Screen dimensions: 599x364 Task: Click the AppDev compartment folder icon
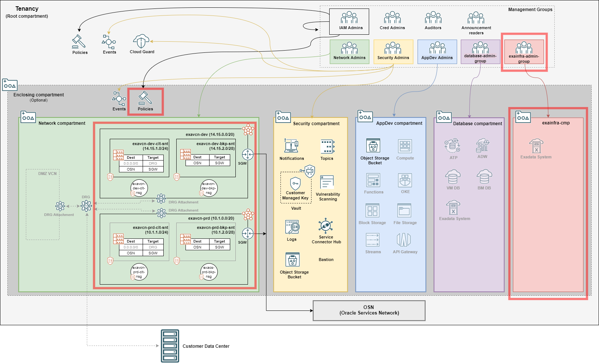[x=365, y=116]
